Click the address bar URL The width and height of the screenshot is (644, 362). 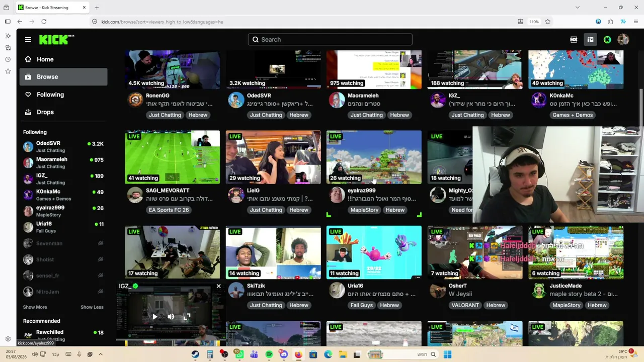point(162,22)
